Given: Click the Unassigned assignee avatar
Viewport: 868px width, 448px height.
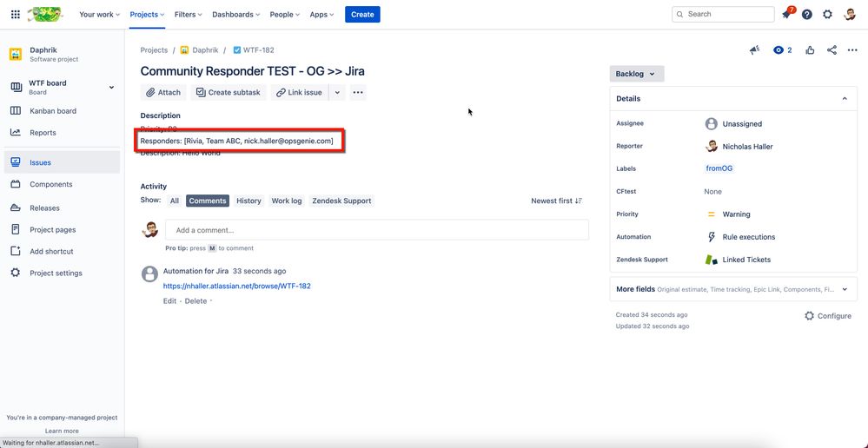Looking at the screenshot, I should (x=712, y=124).
